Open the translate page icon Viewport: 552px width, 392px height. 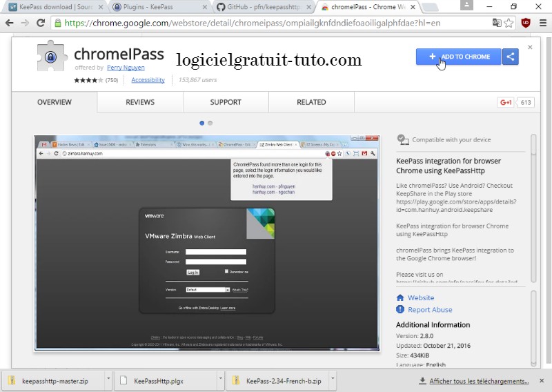click(497, 23)
